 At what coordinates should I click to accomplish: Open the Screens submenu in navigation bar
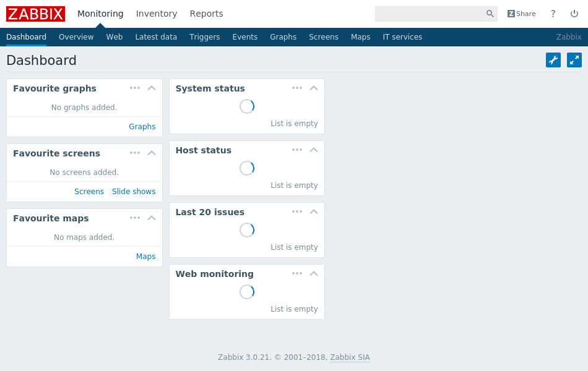tap(324, 36)
